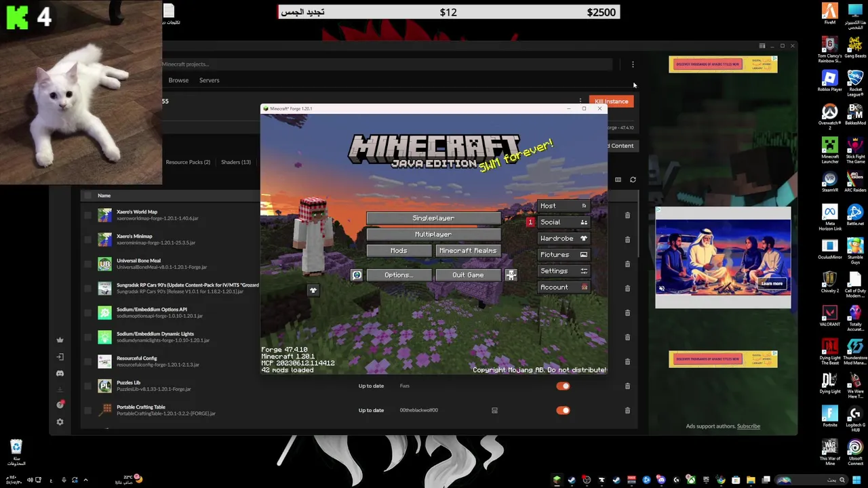Viewport: 868px width, 488px height.
Task: Switch to the Servers tab in launcher
Action: [x=209, y=80]
